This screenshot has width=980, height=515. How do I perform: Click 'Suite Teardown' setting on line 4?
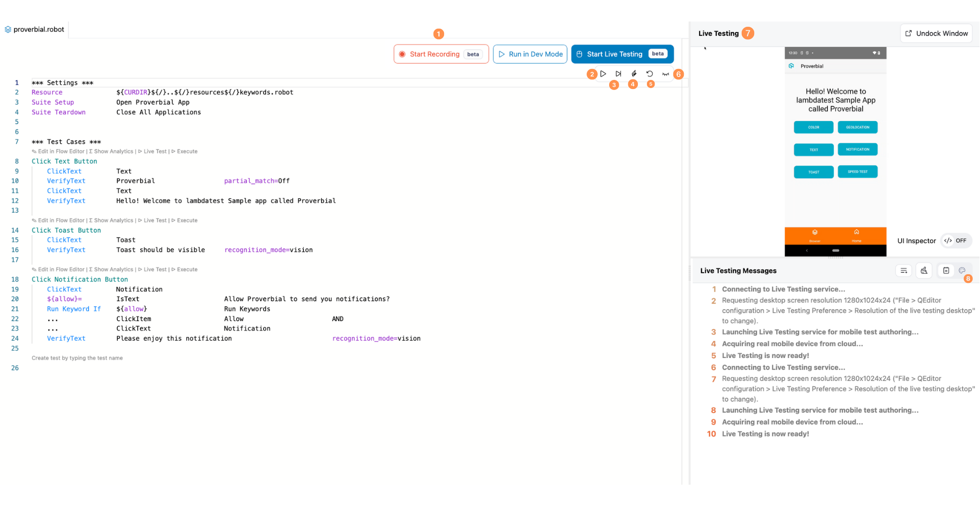coord(59,112)
